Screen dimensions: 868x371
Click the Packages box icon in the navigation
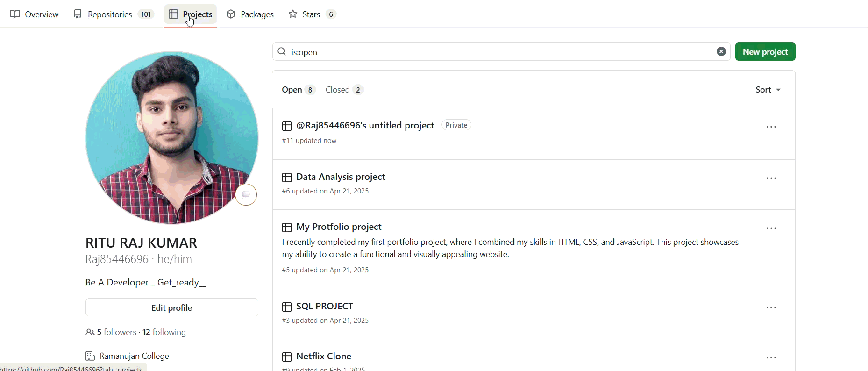click(231, 14)
